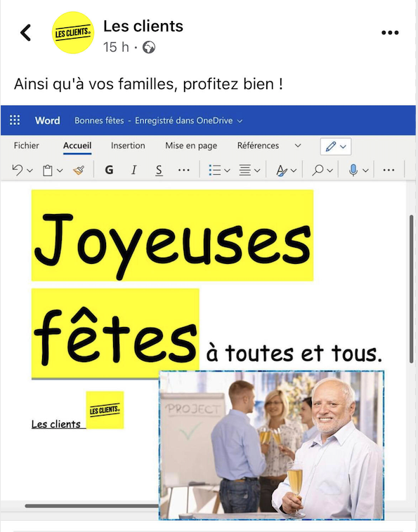
Task: Open the Fichier menu
Action: point(26,145)
